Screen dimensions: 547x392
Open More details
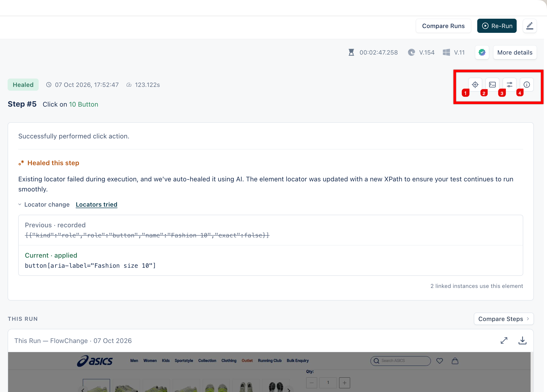pyautogui.click(x=515, y=52)
